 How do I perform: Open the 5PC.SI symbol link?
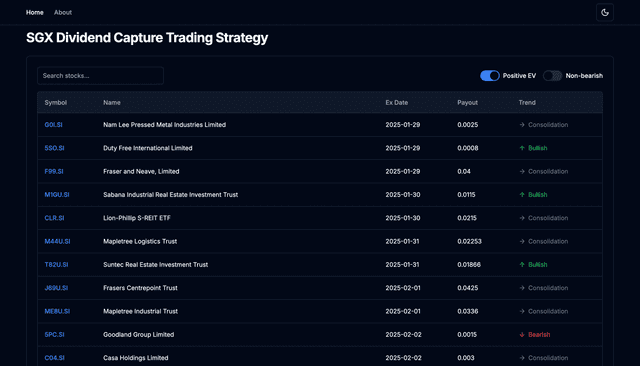(54, 334)
